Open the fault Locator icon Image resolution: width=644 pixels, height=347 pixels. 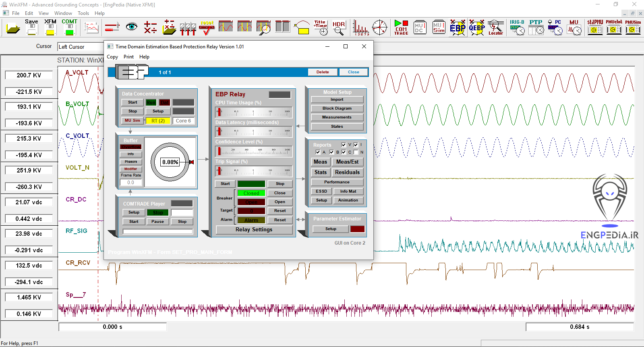[x=496, y=27]
